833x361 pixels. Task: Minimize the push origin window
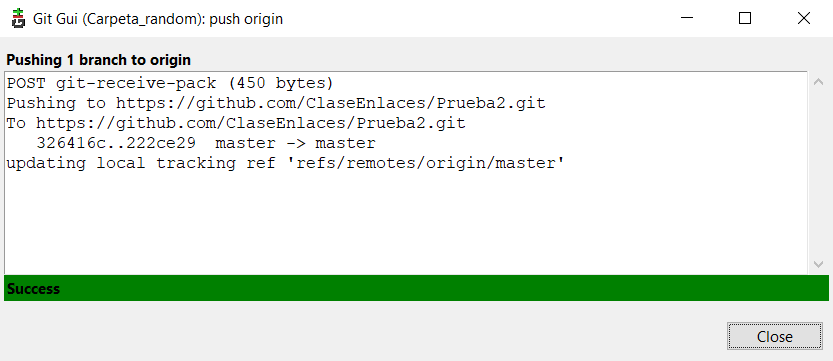(x=687, y=18)
